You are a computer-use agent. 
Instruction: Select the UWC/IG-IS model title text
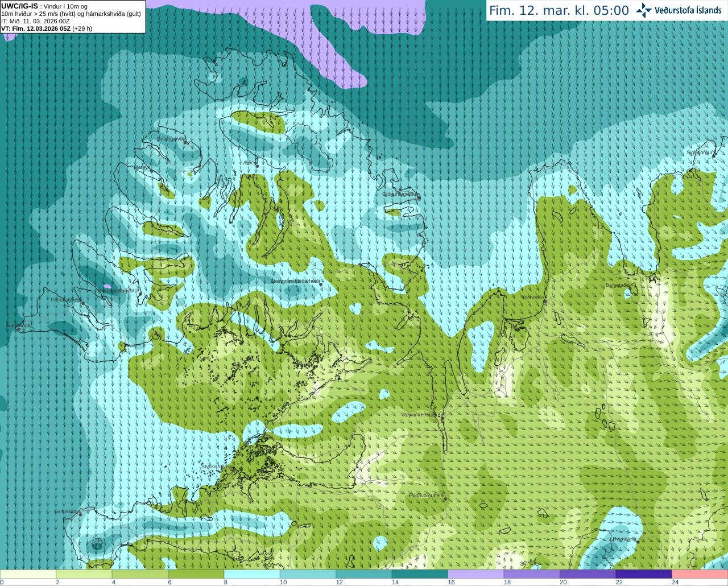click(x=19, y=6)
